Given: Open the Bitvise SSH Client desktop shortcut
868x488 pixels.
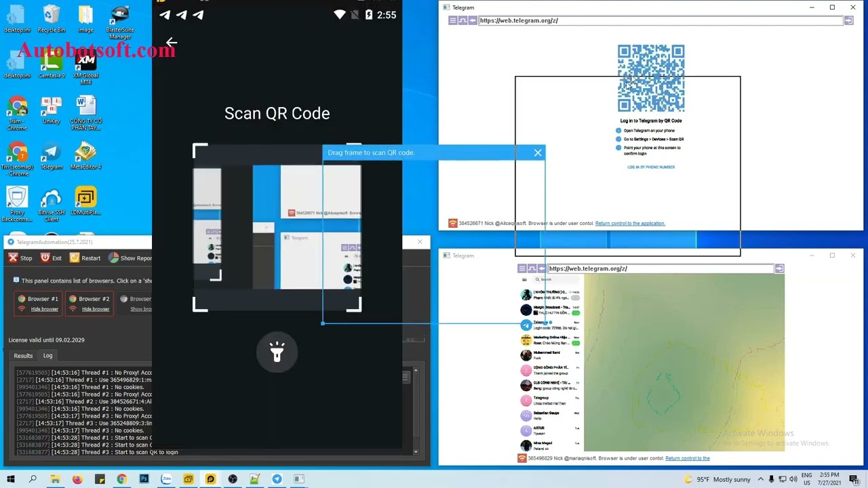Looking at the screenshot, I should (51, 205).
